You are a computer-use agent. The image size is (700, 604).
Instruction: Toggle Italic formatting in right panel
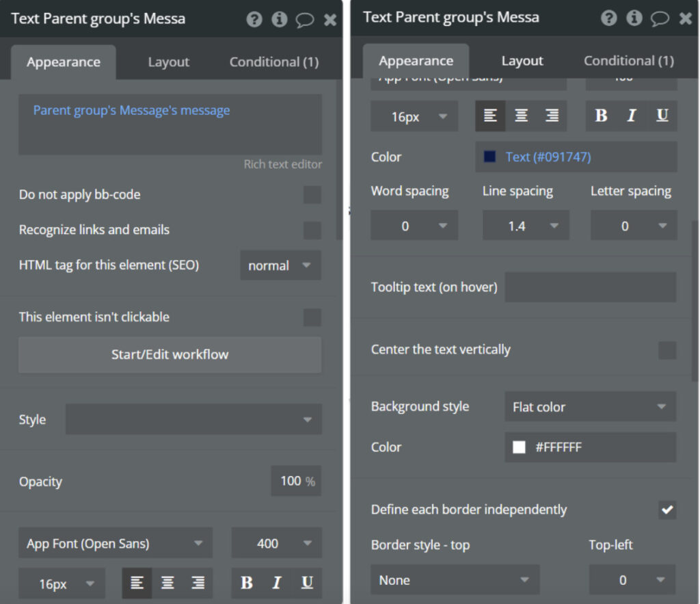632,116
